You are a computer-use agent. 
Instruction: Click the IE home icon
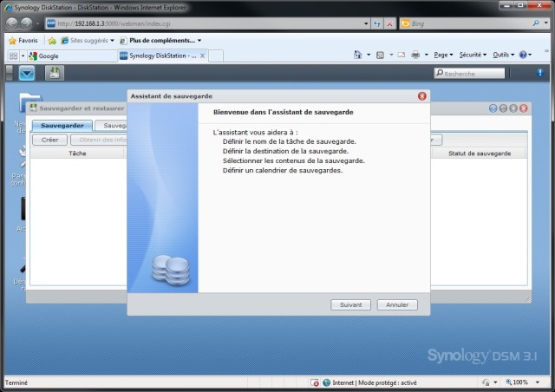(358, 56)
